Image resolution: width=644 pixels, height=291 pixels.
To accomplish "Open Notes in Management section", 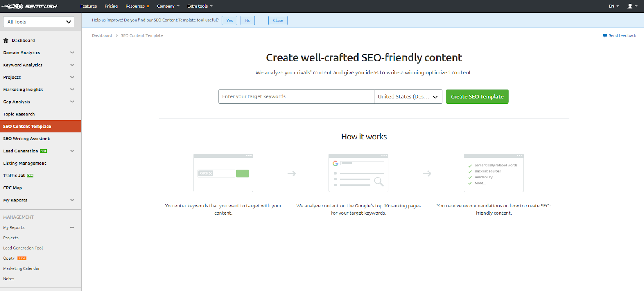I will click(9, 279).
